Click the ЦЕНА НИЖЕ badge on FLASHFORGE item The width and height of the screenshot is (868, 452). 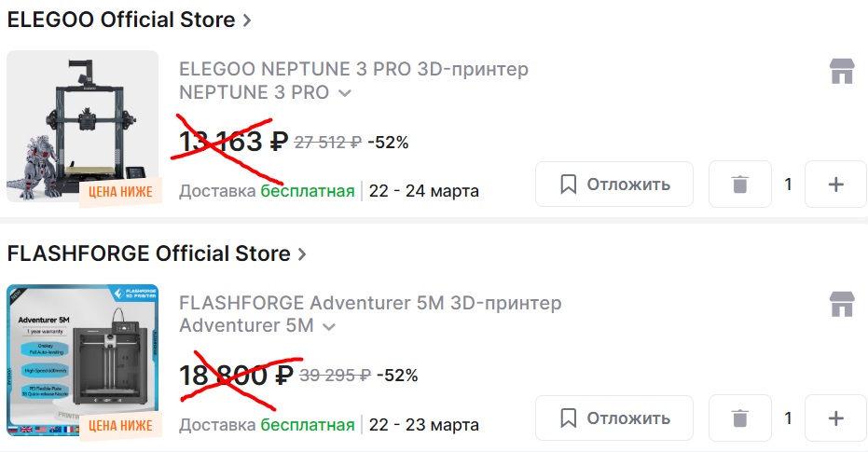tap(120, 426)
